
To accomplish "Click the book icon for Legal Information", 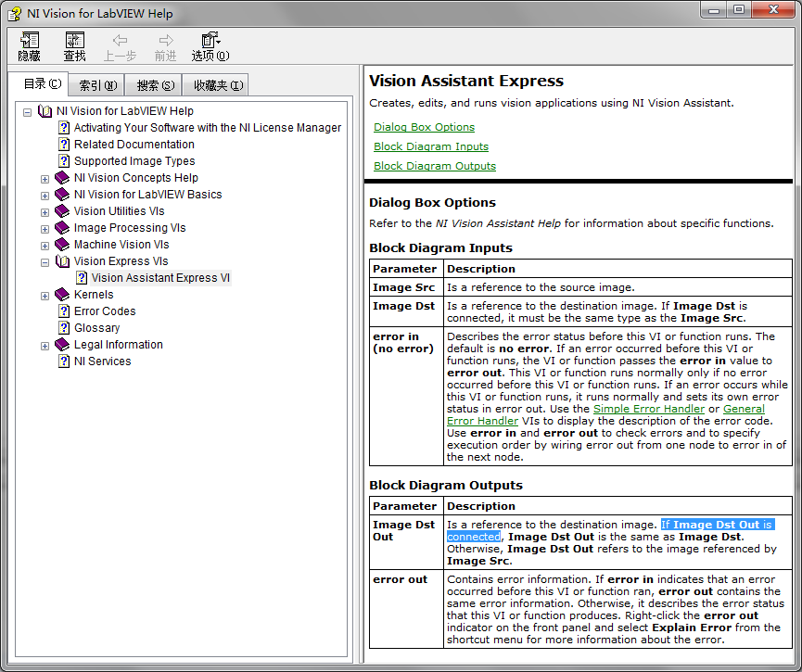I will 62,345.
